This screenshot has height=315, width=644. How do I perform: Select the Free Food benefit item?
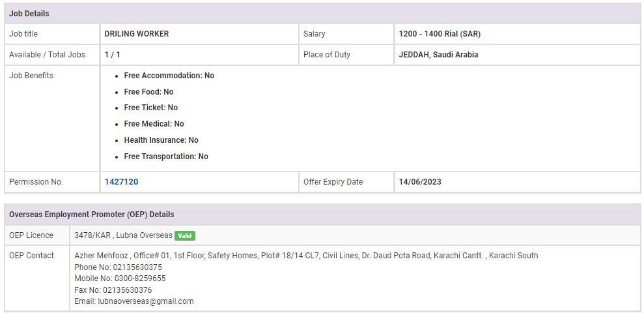coord(148,92)
